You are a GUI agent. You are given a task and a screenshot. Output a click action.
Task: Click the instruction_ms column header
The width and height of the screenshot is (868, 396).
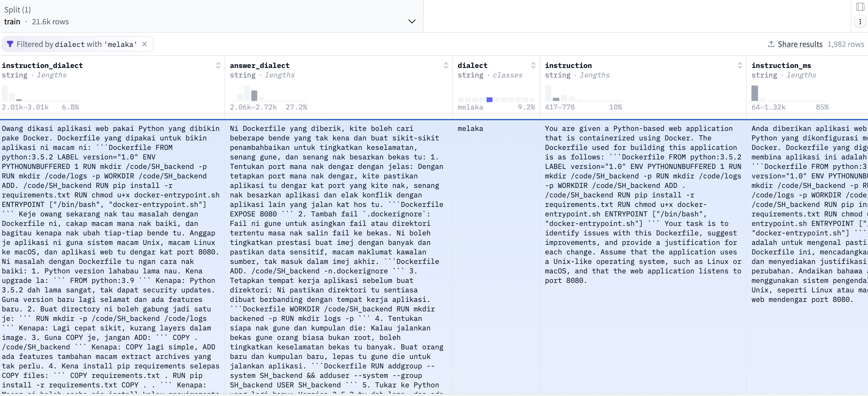(781, 65)
